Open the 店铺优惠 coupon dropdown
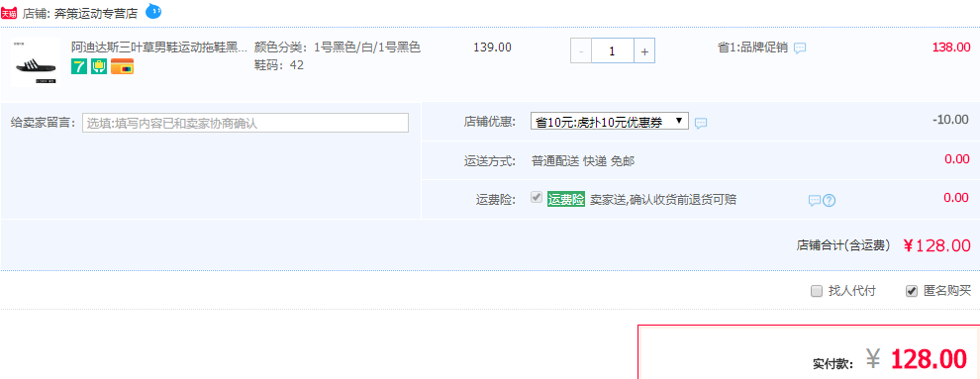Screen dimensions: 980x379 pyautogui.click(x=610, y=121)
